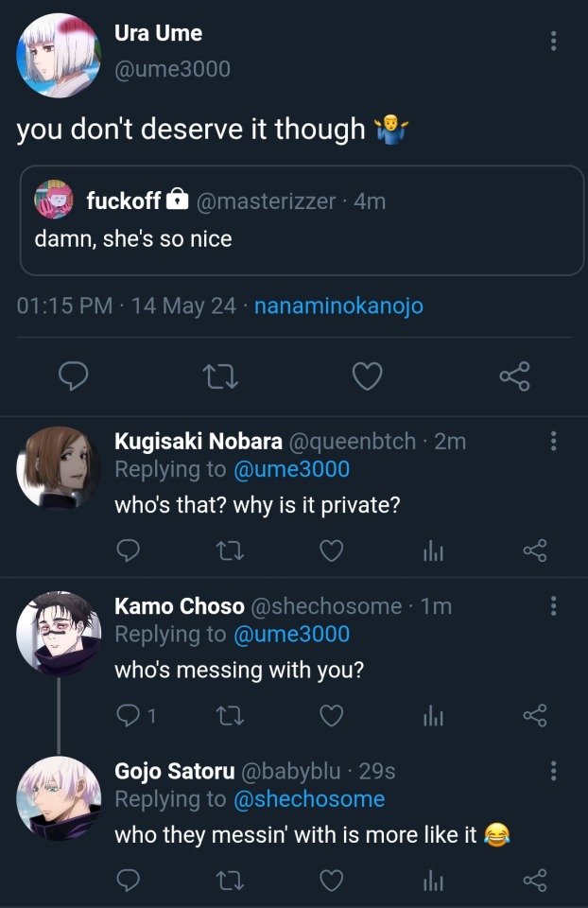Image resolution: width=588 pixels, height=908 pixels.
Task: Retweet Kamo Choso's reply
Action: [229, 716]
